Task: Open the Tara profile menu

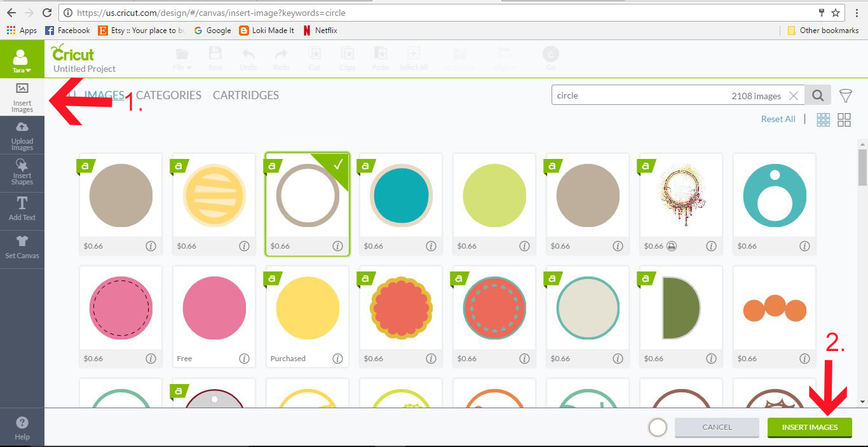Action: point(22,60)
